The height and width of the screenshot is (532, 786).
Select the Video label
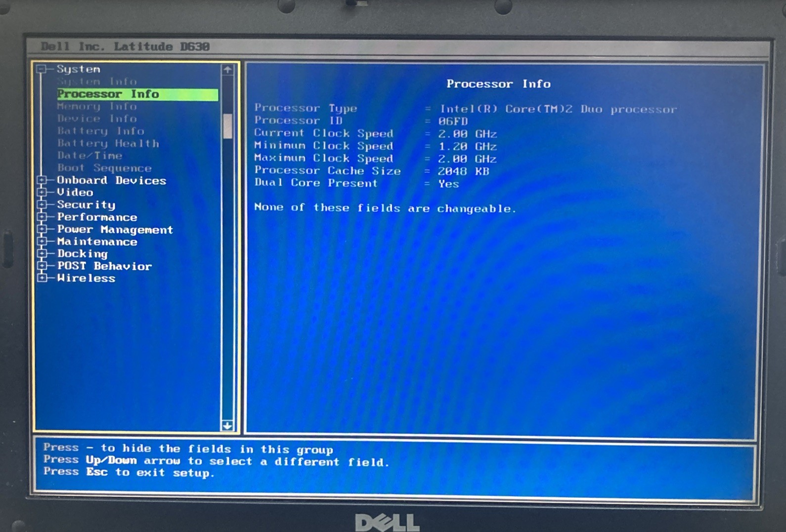click(x=75, y=192)
